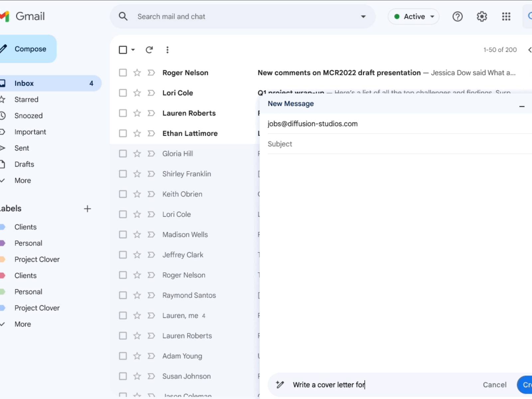This screenshot has width=532, height=399.
Task: Tick the checkbox for Ethan Lattimore
Action: (x=123, y=133)
